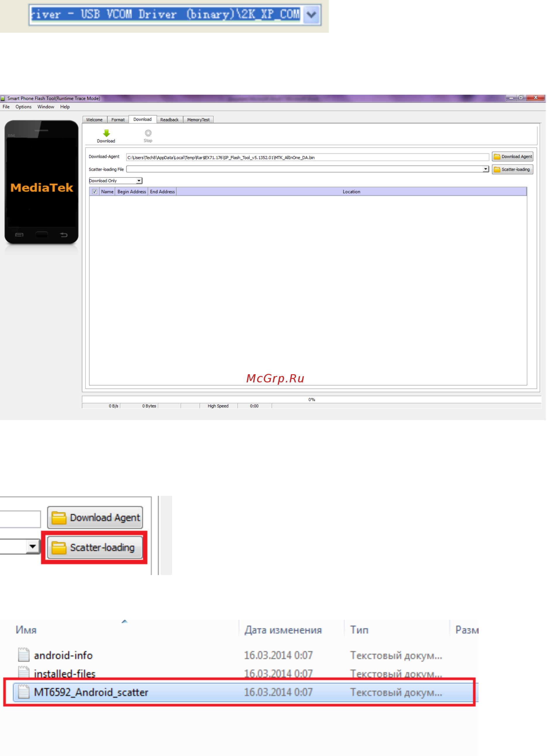Open the Options menu
This screenshot has height=756, width=547.
(23, 107)
